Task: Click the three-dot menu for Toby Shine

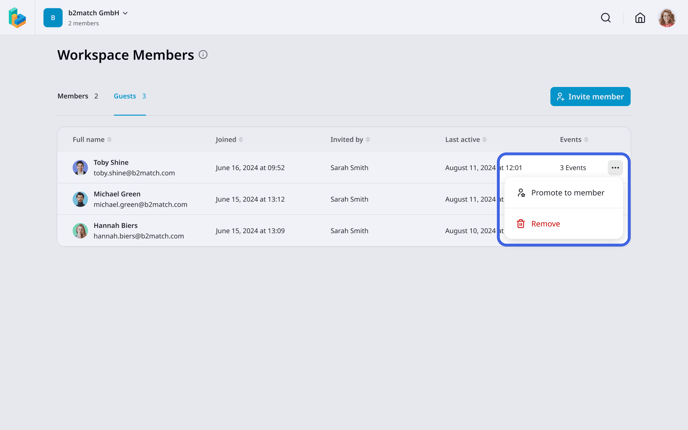Action: 615,168
